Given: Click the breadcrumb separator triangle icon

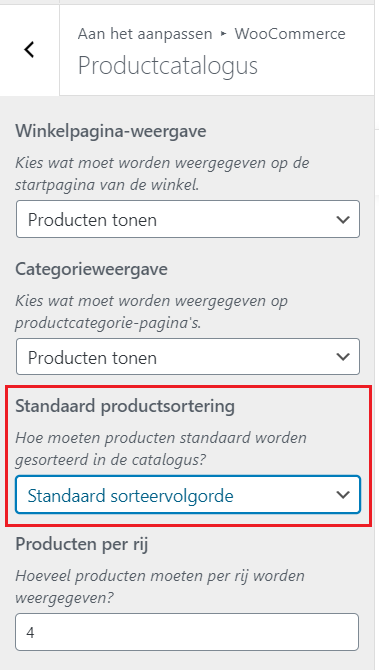Looking at the screenshot, I should click(x=223, y=34).
